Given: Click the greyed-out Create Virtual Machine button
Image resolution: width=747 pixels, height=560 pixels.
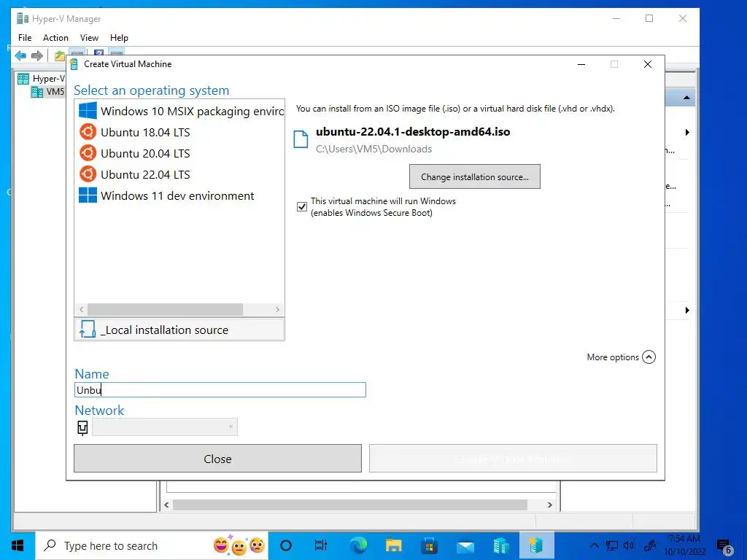Looking at the screenshot, I should click(513, 459).
